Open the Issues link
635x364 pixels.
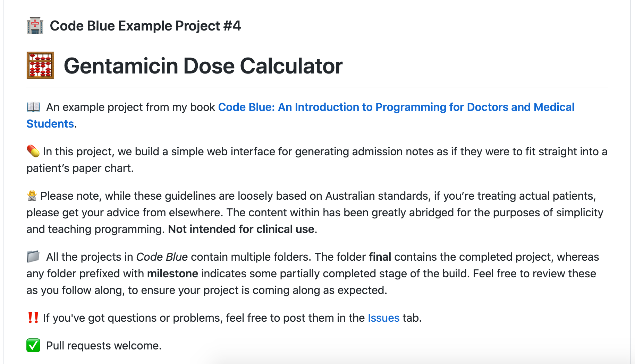pos(383,318)
